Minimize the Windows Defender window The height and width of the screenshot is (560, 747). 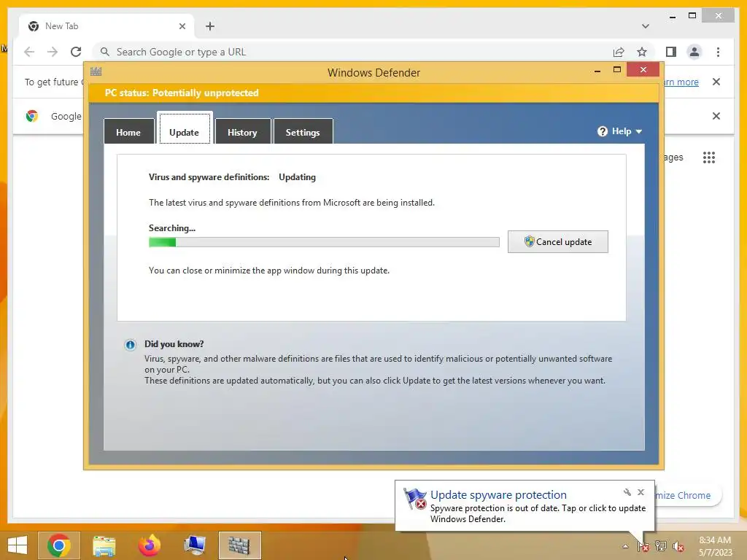(x=597, y=71)
